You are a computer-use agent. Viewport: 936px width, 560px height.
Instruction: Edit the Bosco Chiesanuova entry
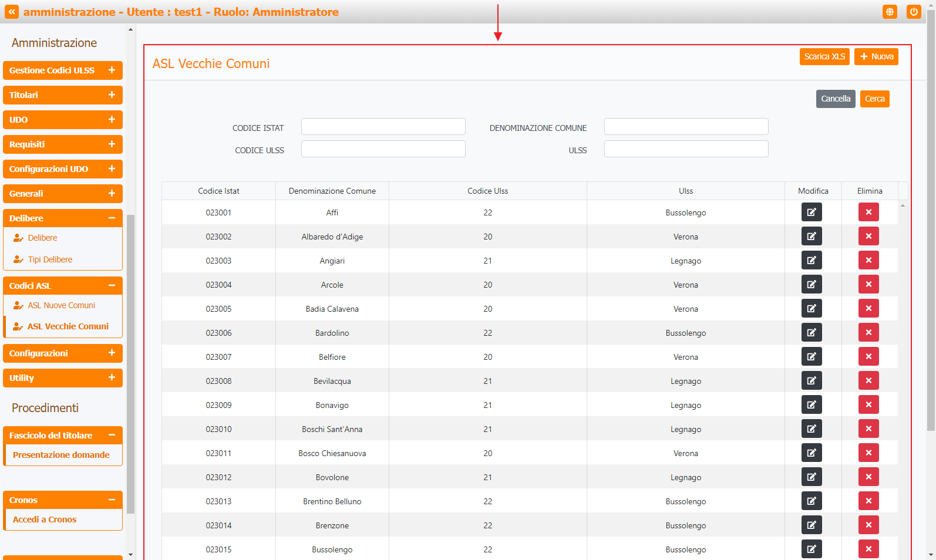812,453
